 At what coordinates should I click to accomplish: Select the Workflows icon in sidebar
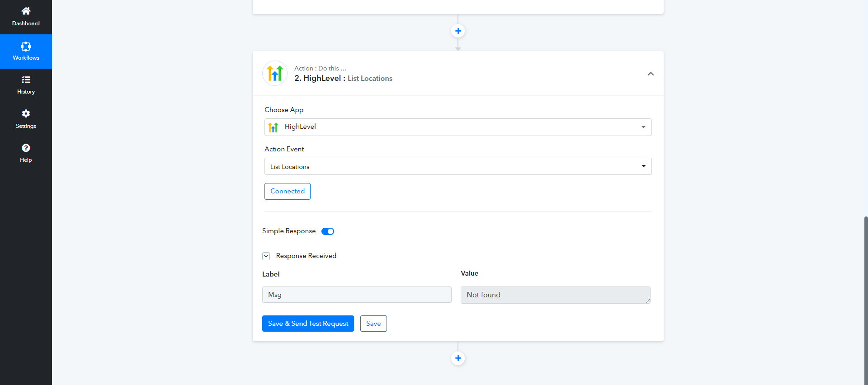click(x=26, y=46)
